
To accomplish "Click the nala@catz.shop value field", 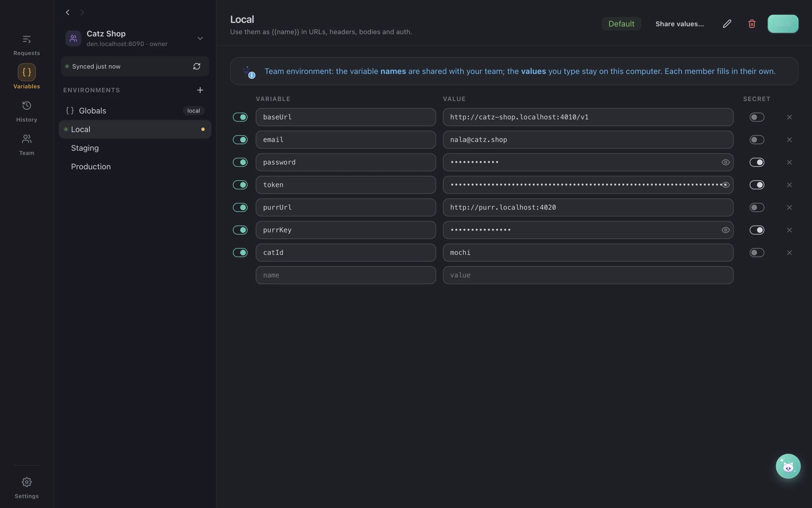I will click(x=588, y=140).
